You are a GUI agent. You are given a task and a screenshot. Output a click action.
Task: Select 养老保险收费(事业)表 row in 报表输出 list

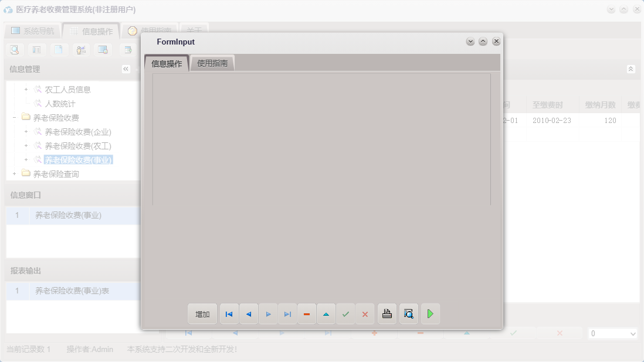tap(73, 291)
